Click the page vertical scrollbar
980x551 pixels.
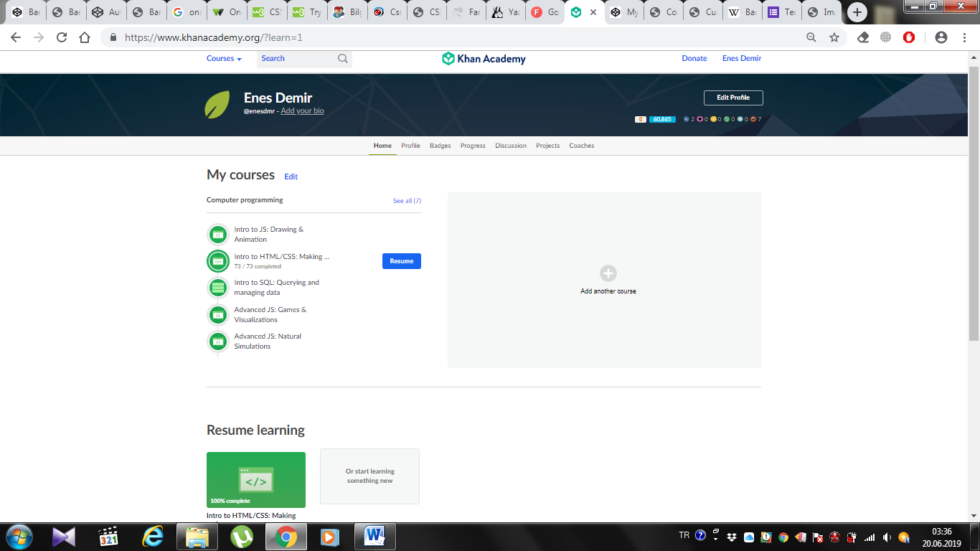click(x=974, y=204)
